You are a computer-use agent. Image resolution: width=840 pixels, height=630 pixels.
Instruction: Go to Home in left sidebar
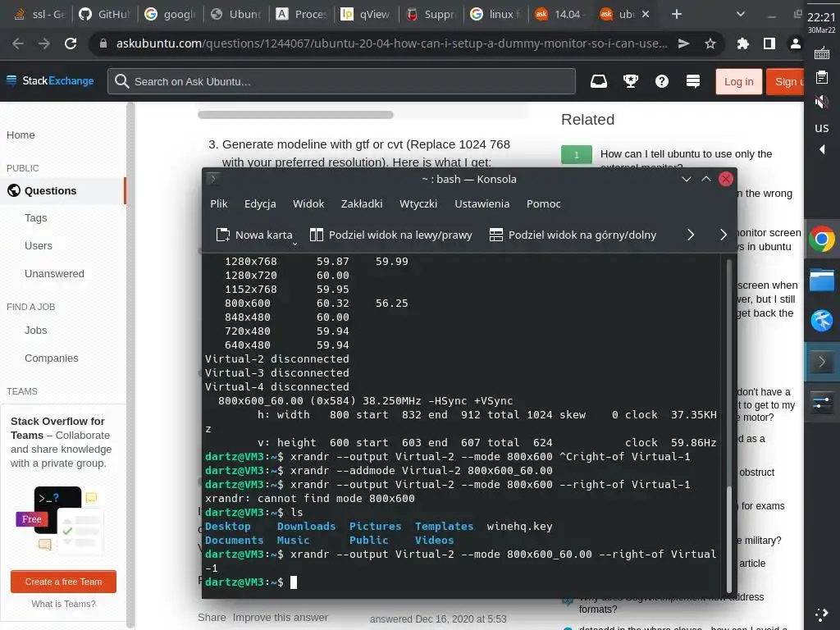(x=21, y=135)
